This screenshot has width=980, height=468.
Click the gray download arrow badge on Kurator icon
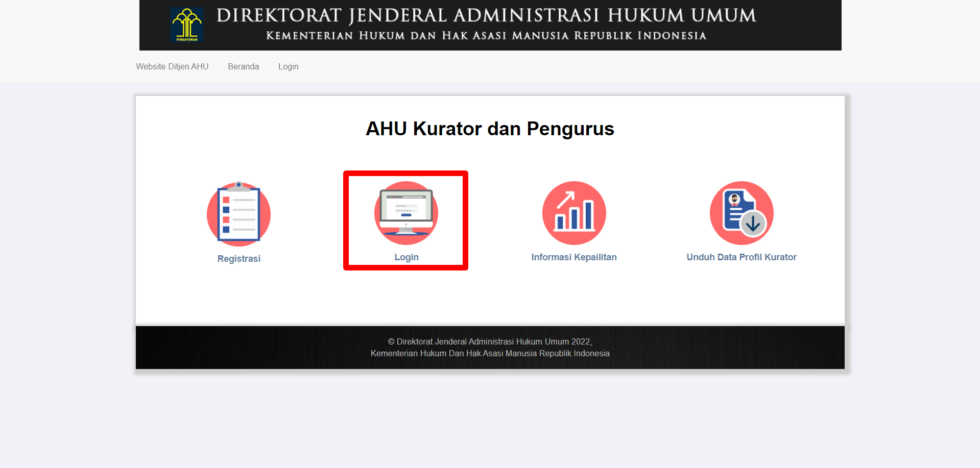click(753, 224)
